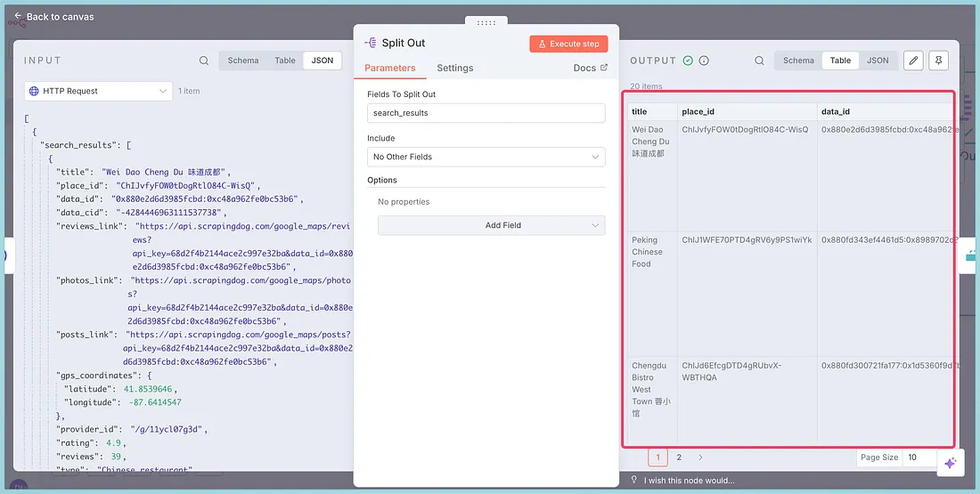Switch input view to Table
Screen dimensions: 980x494
pos(285,61)
